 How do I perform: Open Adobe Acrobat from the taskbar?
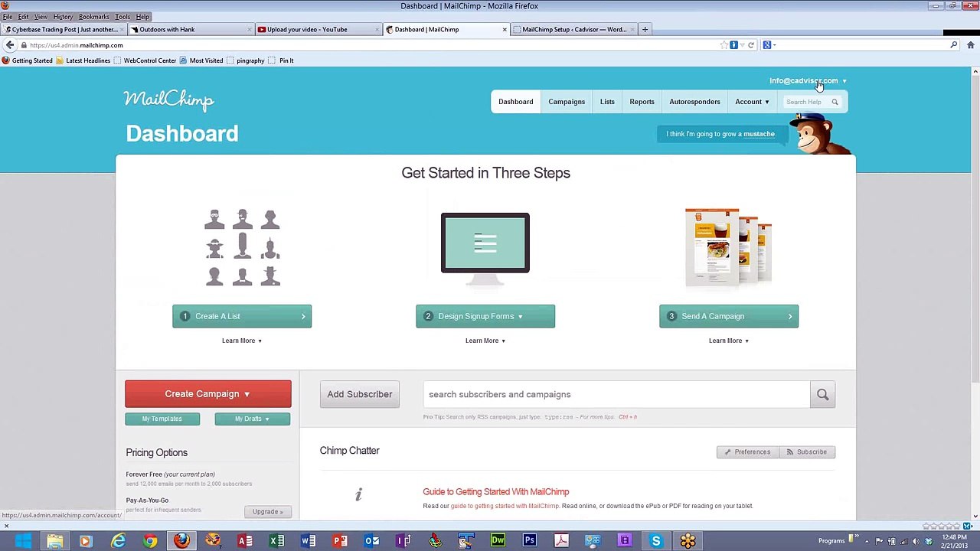561,541
